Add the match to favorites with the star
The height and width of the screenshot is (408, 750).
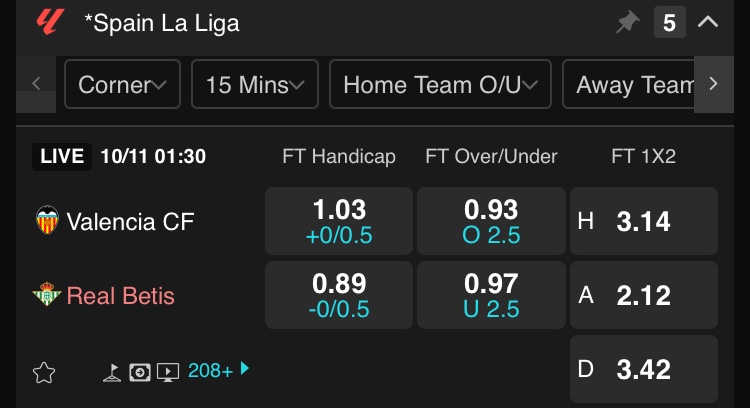[x=44, y=373]
